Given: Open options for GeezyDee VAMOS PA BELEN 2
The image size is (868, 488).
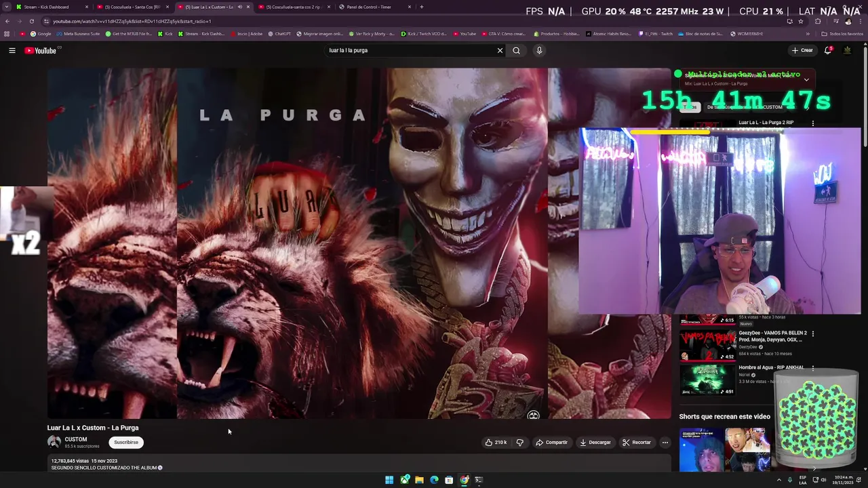Looking at the screenshot, I should coord(813,333).
